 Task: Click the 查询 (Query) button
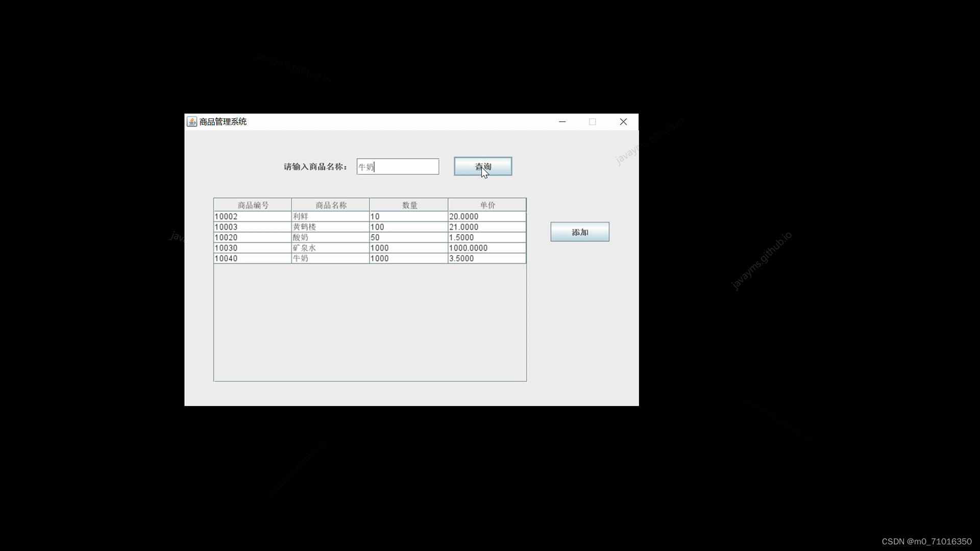482,166
